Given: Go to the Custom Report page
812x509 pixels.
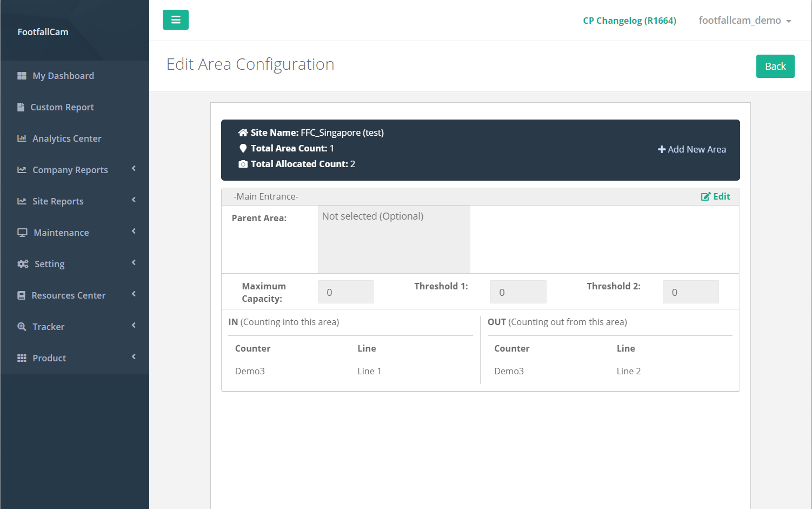Looking at the screenshot, I should (x=62, y=107).
